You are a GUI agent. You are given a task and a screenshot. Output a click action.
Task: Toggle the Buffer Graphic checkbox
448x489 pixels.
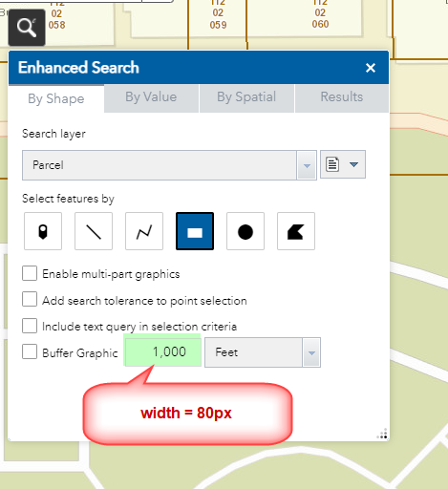30,351
